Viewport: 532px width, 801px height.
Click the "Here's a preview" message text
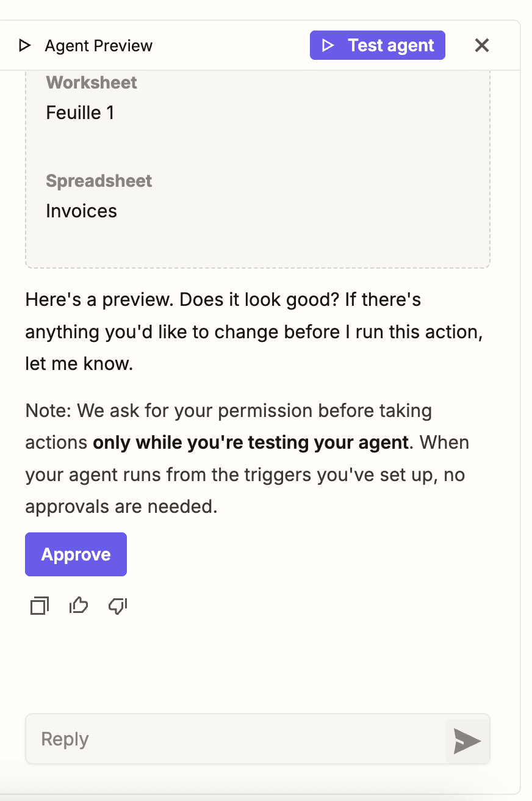223,300
